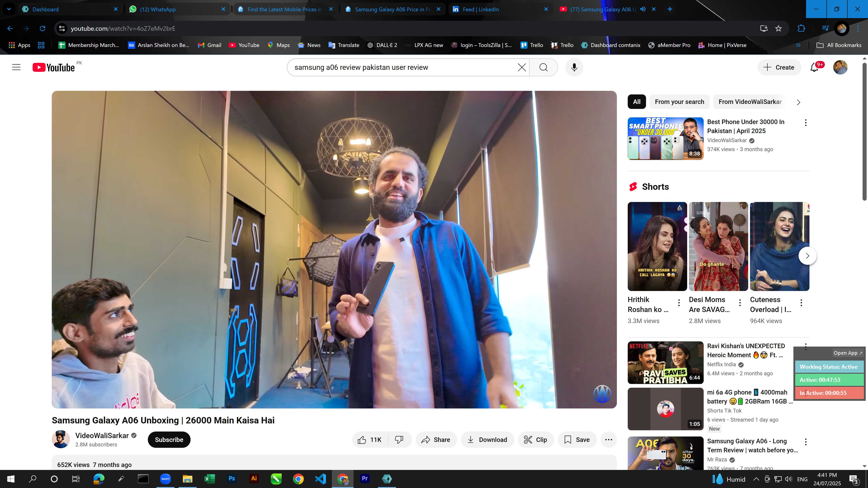Install app icon in address bar
This screenshot has width=868, height=488.
(x=764, y=29)
